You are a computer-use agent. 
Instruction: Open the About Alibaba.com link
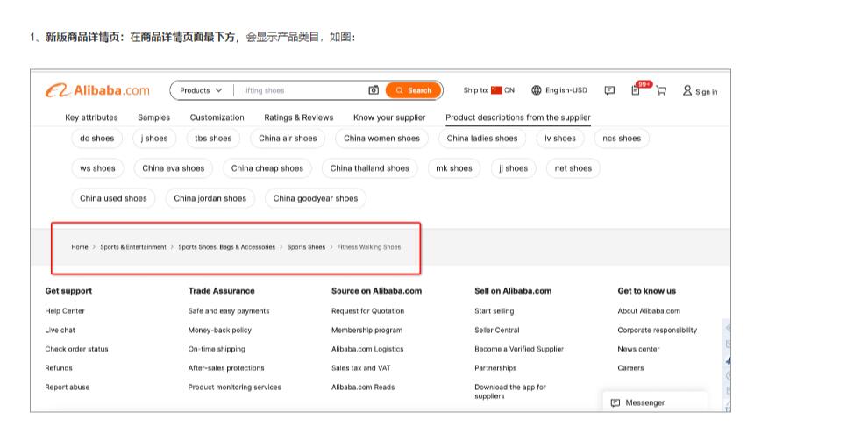coord(650,311)
